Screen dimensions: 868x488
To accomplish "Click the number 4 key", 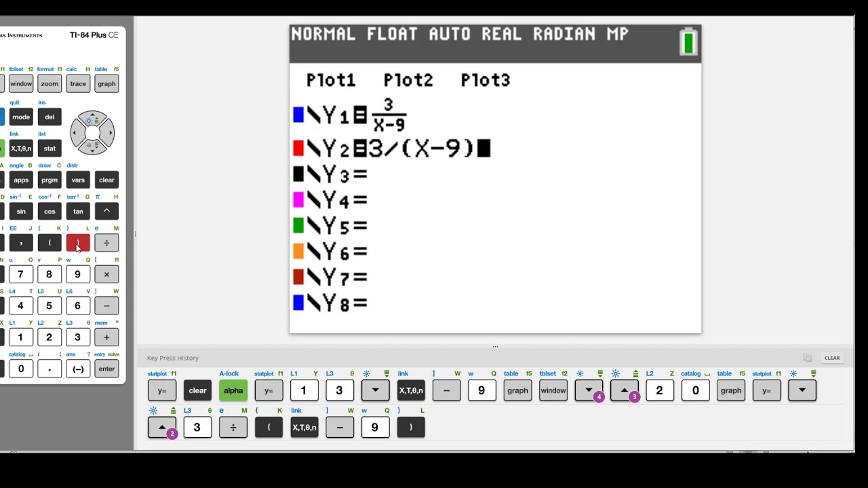I will click(x=21, y=306).
